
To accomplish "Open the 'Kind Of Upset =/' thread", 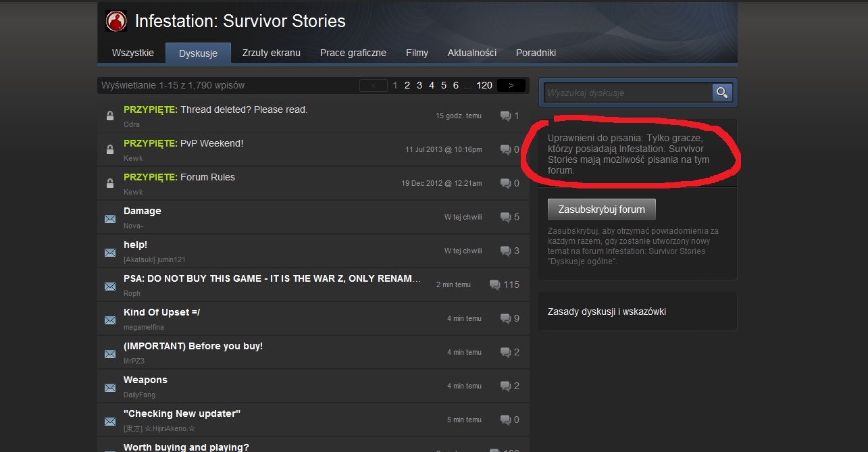I will click(162, 312).
